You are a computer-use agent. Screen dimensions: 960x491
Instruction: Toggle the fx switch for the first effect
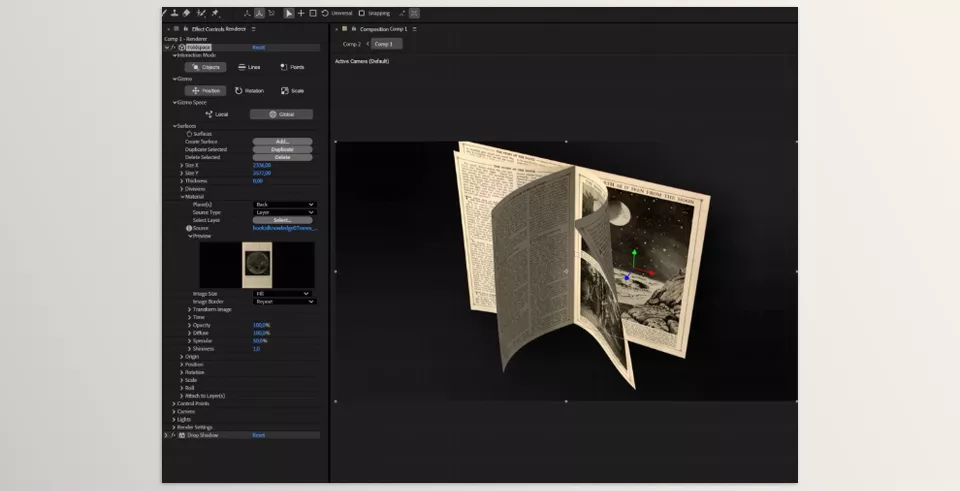173,47
